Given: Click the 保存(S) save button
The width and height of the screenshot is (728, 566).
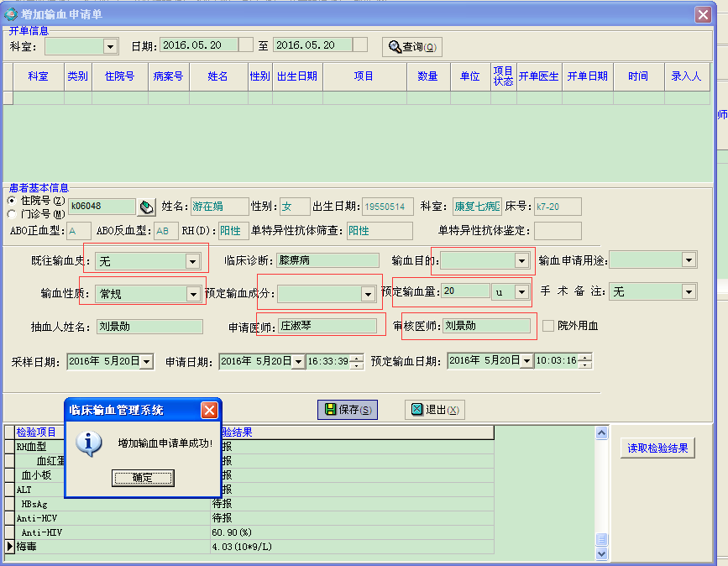Looking at the screenshot, I should tap(348, 410).
